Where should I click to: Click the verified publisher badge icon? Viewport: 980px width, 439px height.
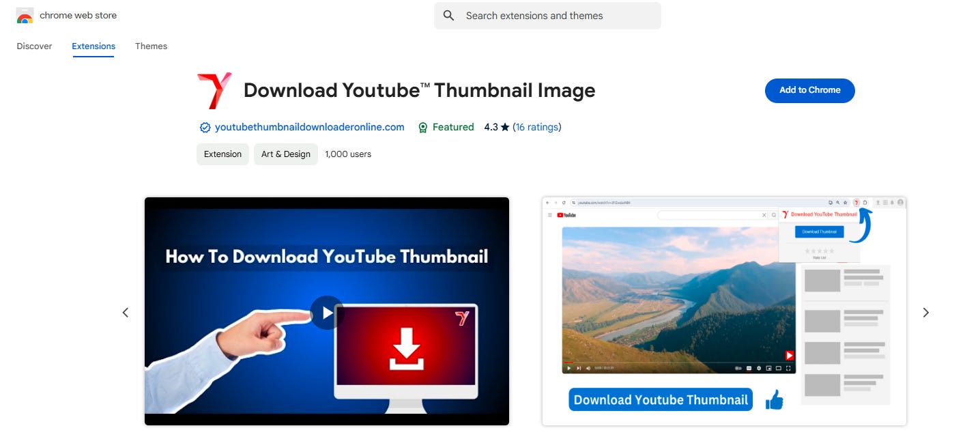(205, 127)
